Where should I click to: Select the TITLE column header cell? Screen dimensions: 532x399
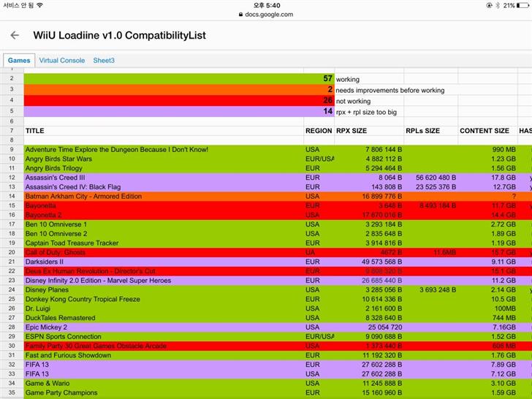click(x=164, y=131)
